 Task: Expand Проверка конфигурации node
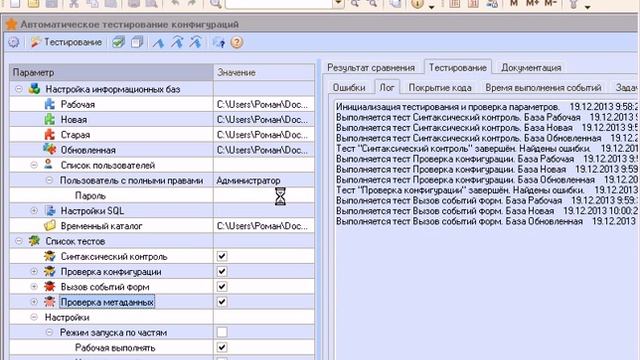click(34, 271)
